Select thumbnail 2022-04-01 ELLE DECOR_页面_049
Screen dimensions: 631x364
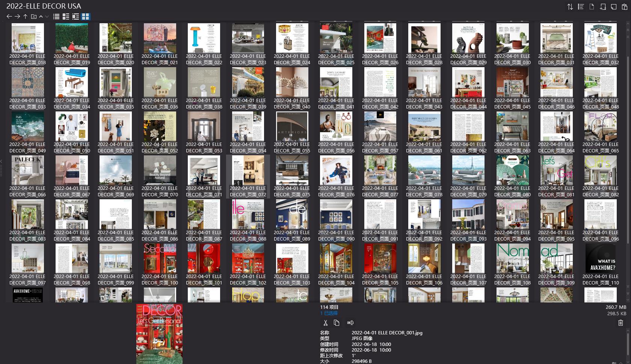coord(27,126)
